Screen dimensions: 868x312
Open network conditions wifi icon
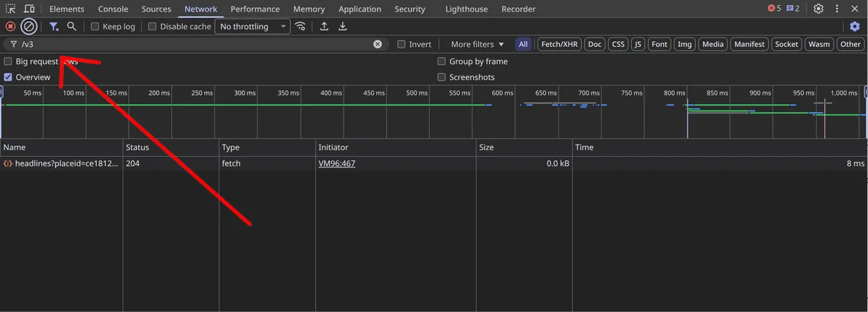(300, 27)
